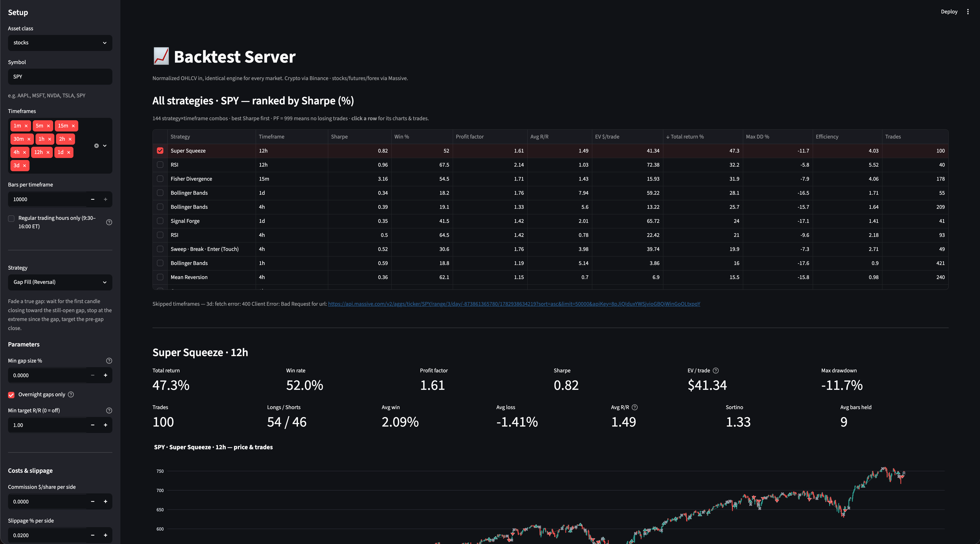Click the Deploy button
This screenshot has height=544, width=980.
pyautogui.click(x=949, y=12)
